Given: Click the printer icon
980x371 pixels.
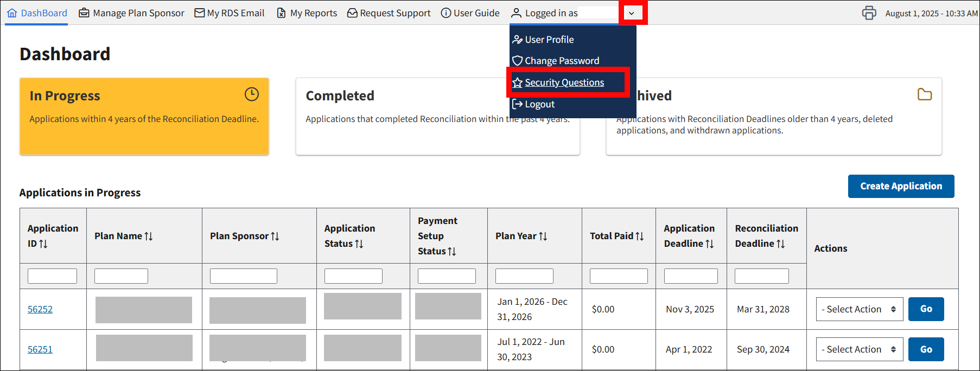Looking at the screenshot, I should point(869,13).
